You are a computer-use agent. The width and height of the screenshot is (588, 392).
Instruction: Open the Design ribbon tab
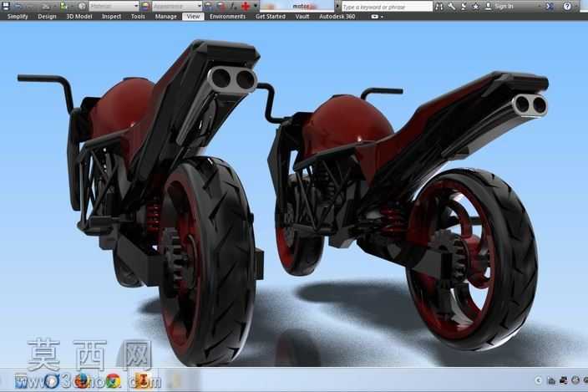(x=47, y=17)
